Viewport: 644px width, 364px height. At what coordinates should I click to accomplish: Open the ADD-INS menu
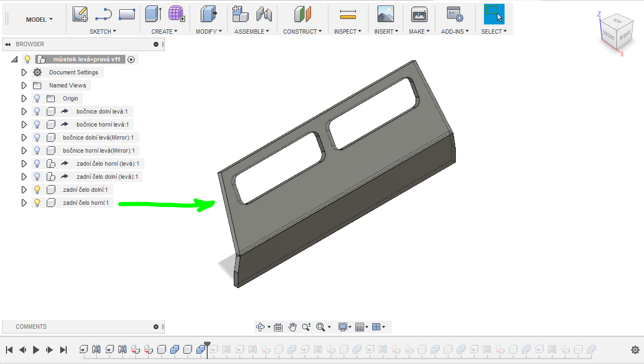(x=454, y=32)
